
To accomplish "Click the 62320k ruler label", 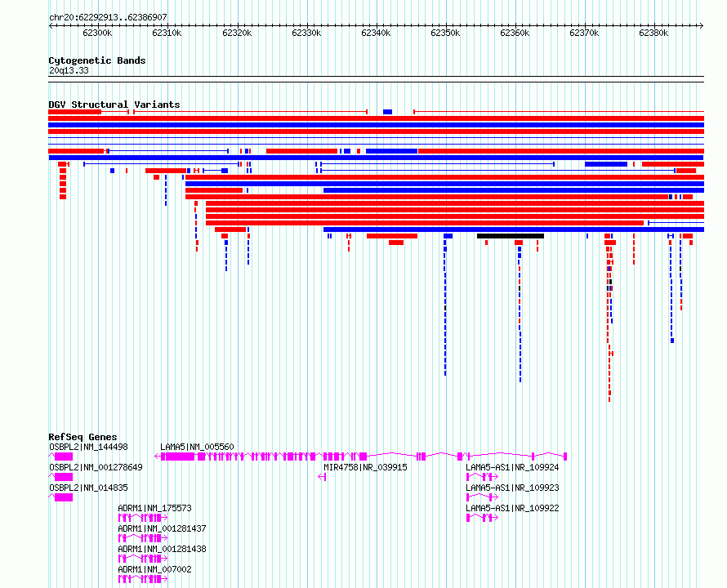I will click(x=237, y=33).
